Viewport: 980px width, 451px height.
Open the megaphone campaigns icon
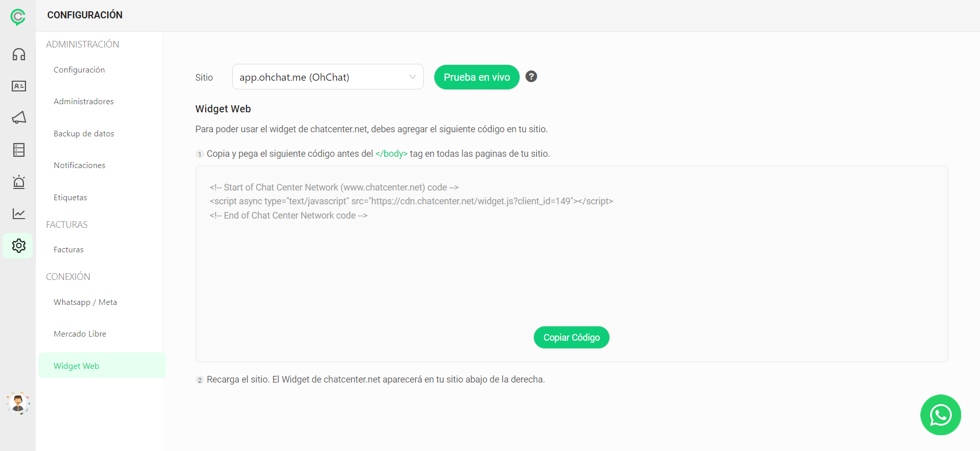(x=19, y=117)
